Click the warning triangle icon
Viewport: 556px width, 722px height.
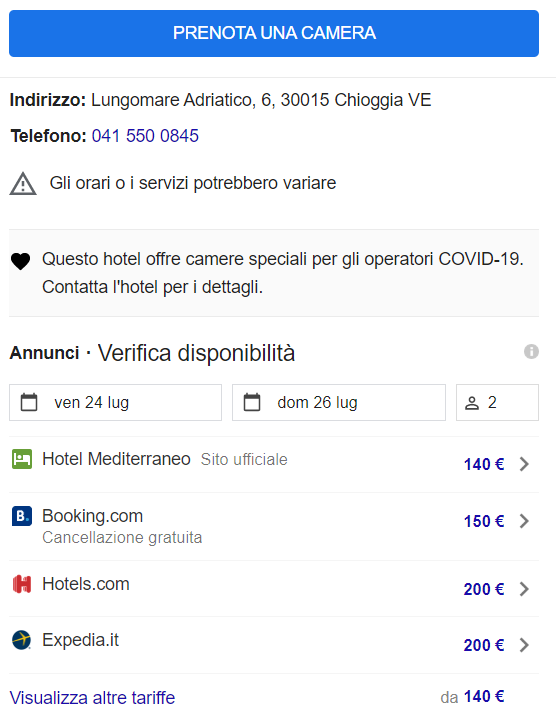pyautogui.click(x=23, y=184)
